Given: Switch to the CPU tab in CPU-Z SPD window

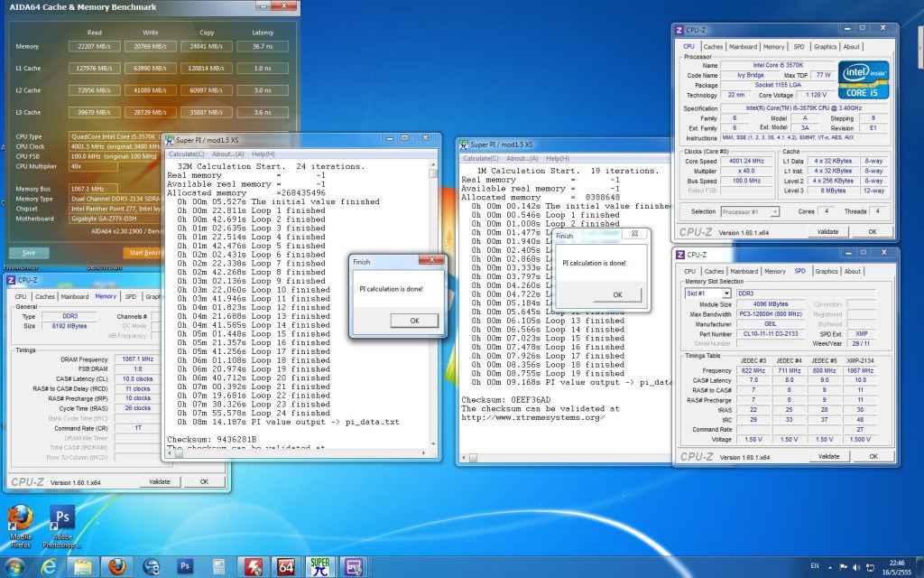Looking at the screenshot, I should tap(689, 271).
